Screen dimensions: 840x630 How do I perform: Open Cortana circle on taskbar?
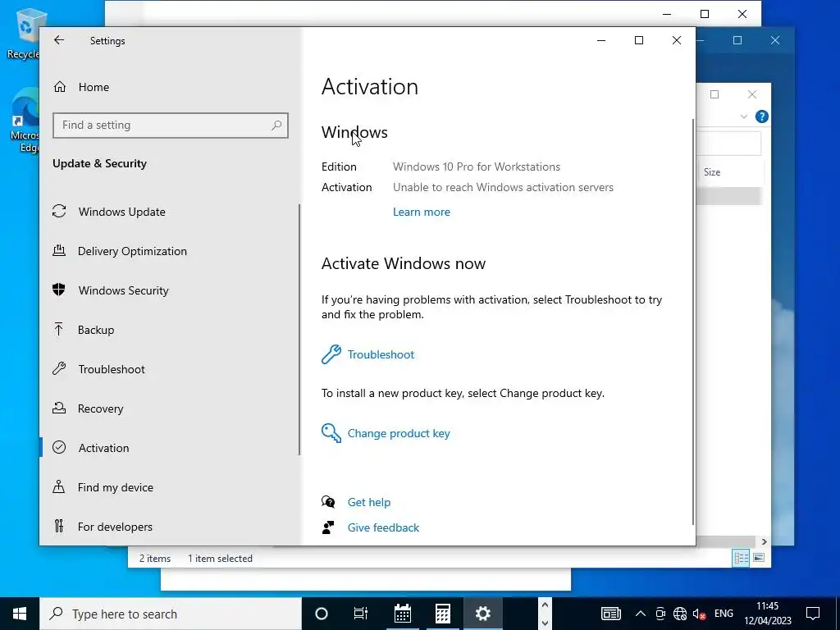click(322, 614)
